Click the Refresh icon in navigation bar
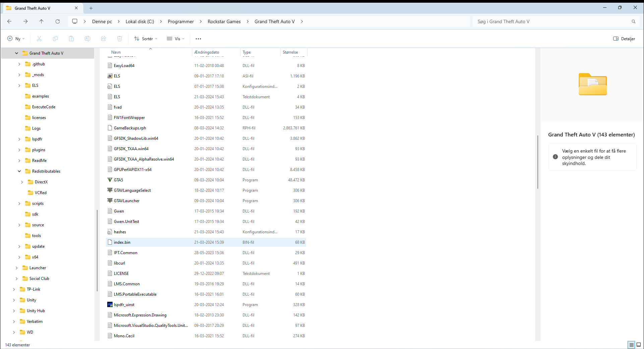 58,21
